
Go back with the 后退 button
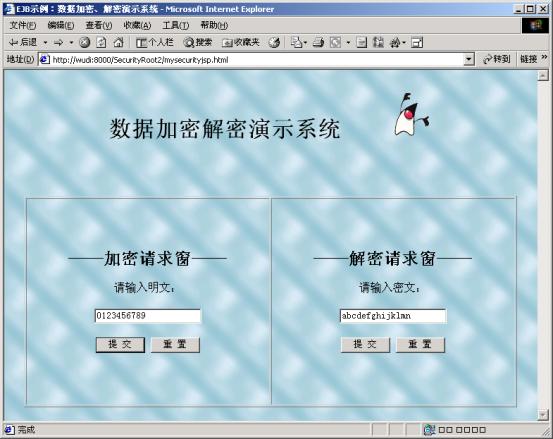coord(23,43)
